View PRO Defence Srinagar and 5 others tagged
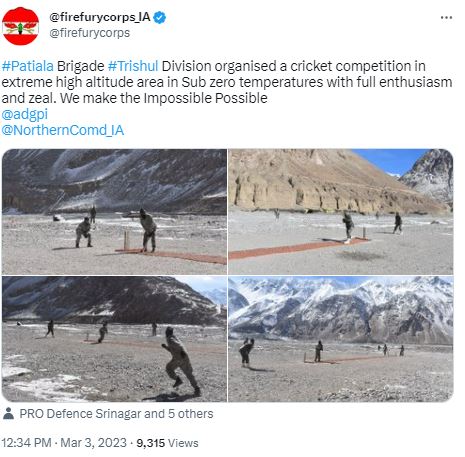 pyautogui.click(x=116, y=414)
